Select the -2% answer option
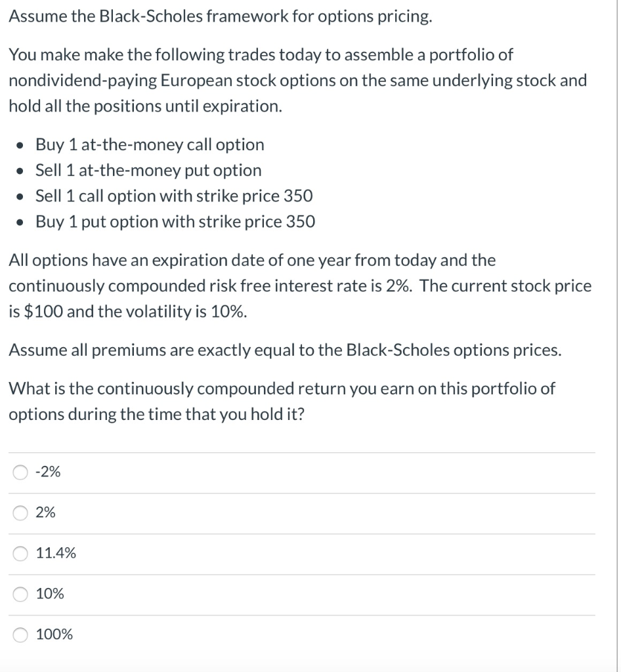Image resolution: width=621 pixels, height=672 pixels. pyautogui.click(x=20, y=471)
